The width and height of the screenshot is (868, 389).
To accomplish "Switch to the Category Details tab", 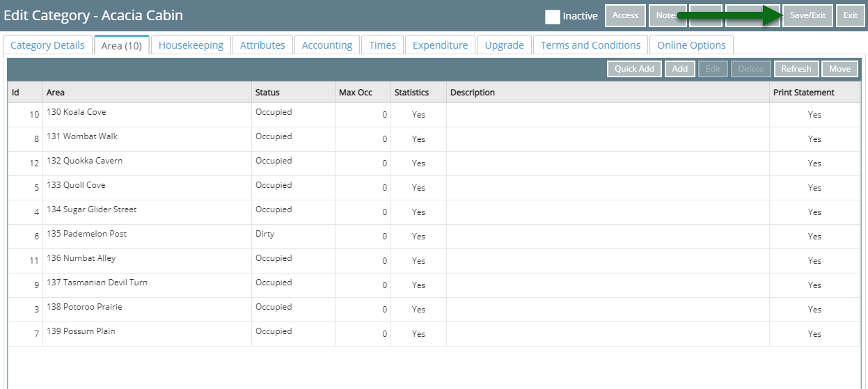I will point(47,45).
